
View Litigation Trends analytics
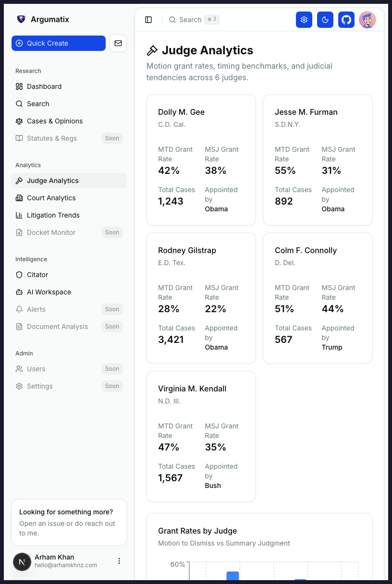[x=53, y=215]
